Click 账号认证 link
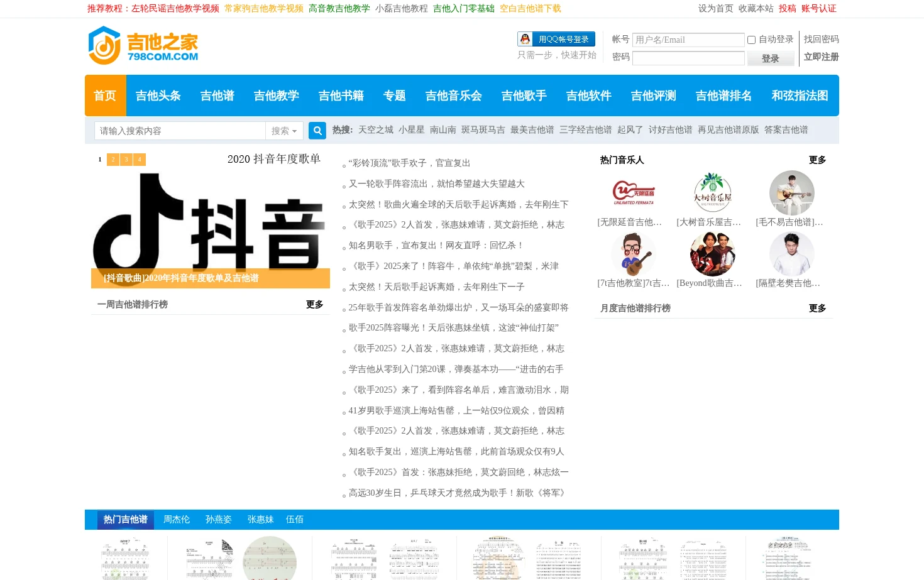 pyautogui.click(x=819, y=9)
